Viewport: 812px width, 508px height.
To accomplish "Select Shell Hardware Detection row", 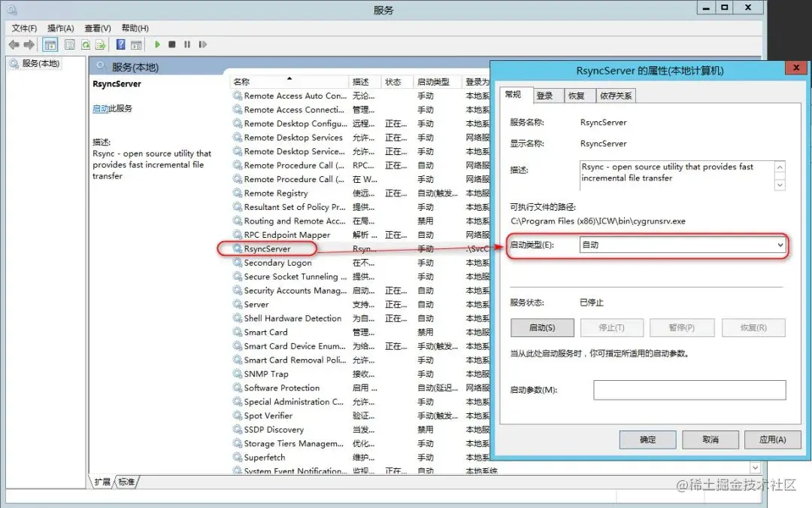I will click(360, 318).
